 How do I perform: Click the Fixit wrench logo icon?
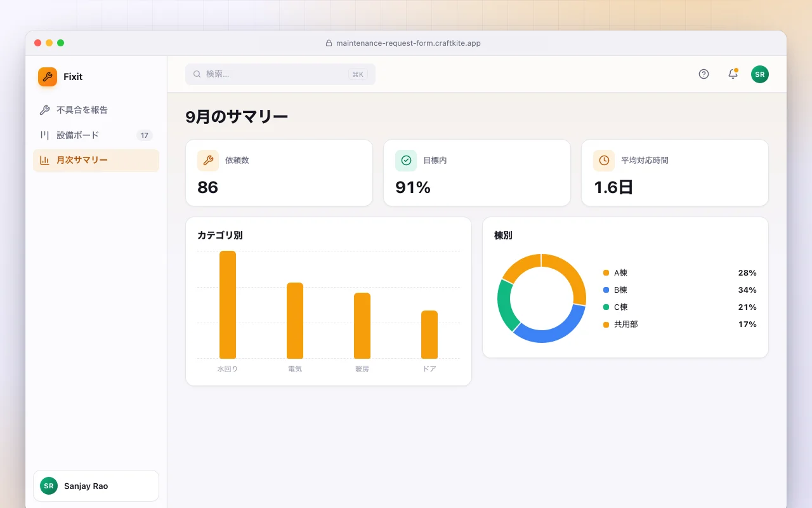48,77
